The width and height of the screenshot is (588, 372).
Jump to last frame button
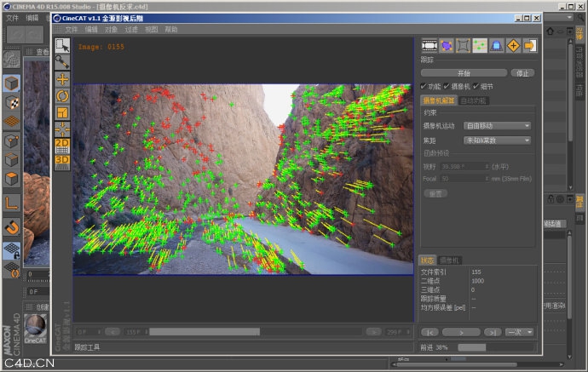(x=493, y=332)
